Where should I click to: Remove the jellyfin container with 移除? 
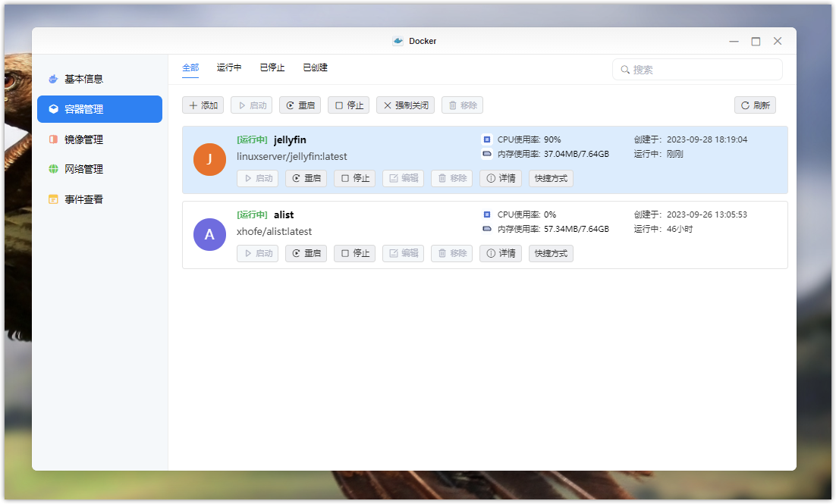pyautogui.click(x=451, y=178)
